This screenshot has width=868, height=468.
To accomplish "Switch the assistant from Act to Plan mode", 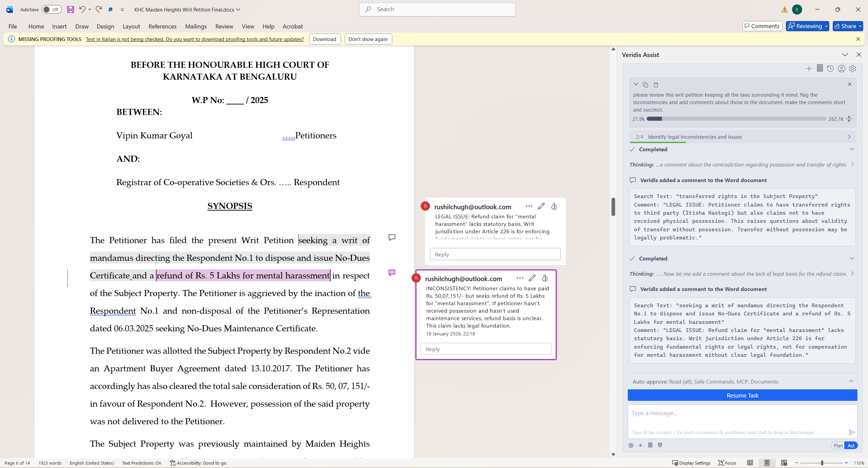I will [x=838, y=445].
